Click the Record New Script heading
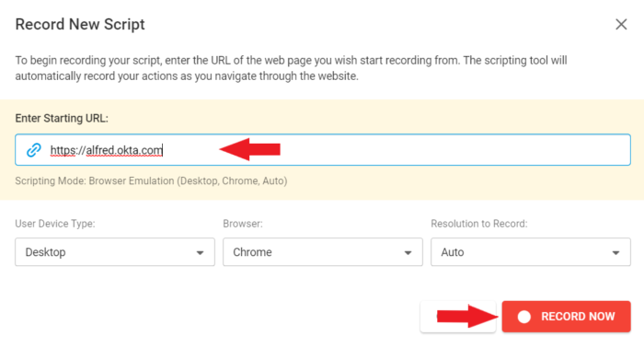This screenshot has width=644, height=348. (80, 24)
